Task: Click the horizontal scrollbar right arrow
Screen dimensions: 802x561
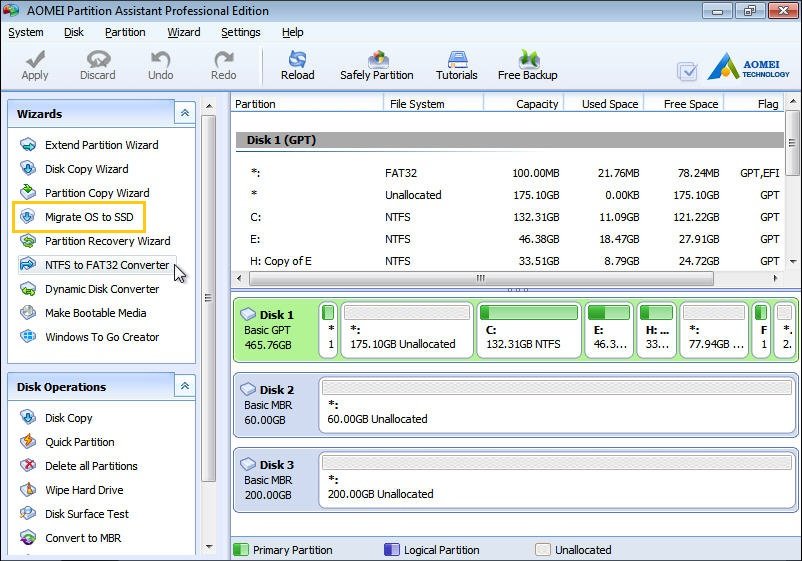Action: [775, 279]
